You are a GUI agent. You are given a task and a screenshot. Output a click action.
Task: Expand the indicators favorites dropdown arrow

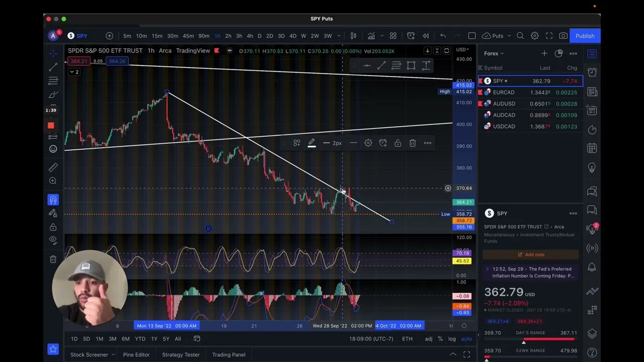click(x=382, y=36)
